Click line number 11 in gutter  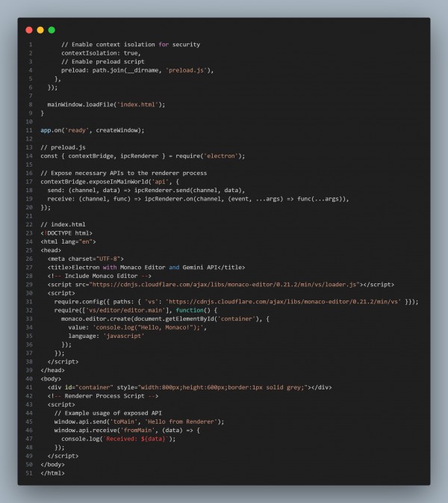tap(29, 130)
